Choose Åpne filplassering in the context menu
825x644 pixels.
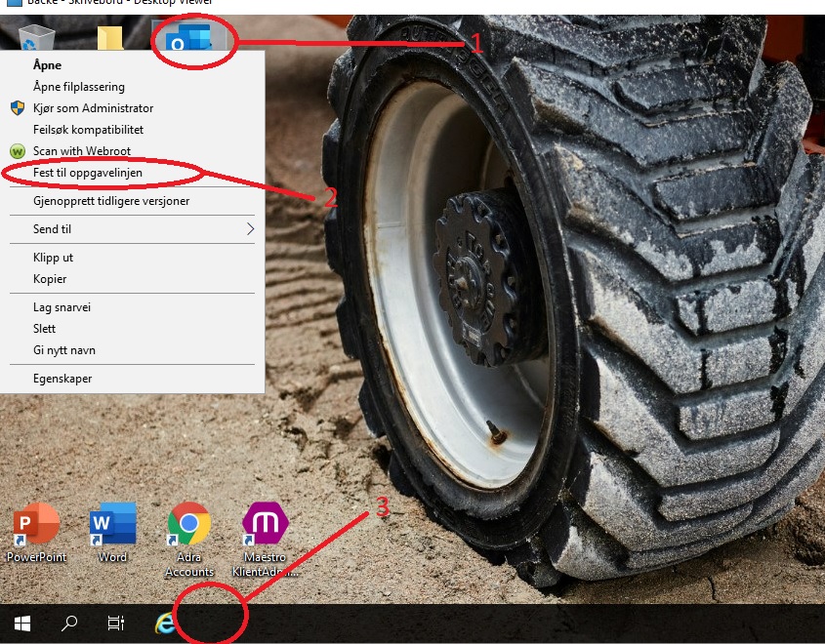(x=132, y=87)
